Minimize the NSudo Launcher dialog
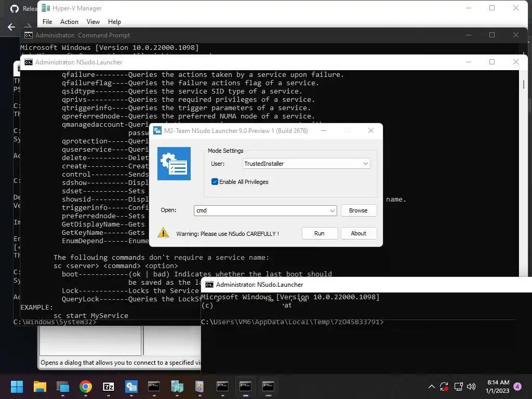This screenshot has height=399, width=532. [324, 130]
